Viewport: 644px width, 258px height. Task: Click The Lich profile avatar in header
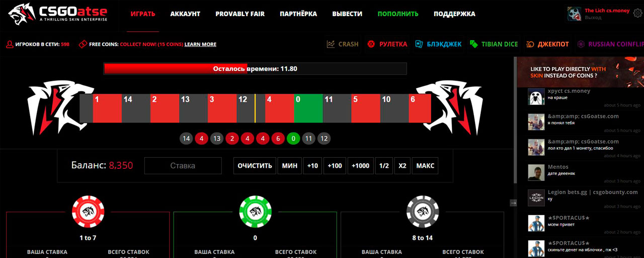point(575,14)
